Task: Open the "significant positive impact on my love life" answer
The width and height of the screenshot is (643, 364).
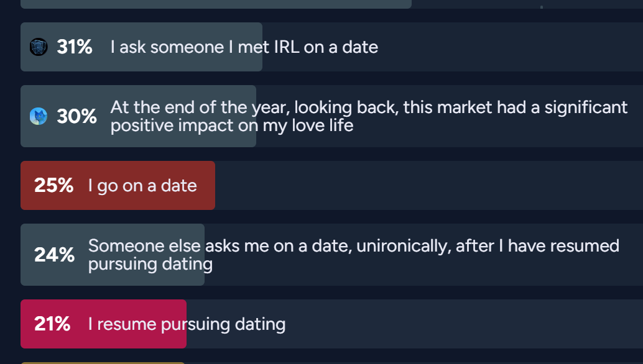Action: [368, 116]
